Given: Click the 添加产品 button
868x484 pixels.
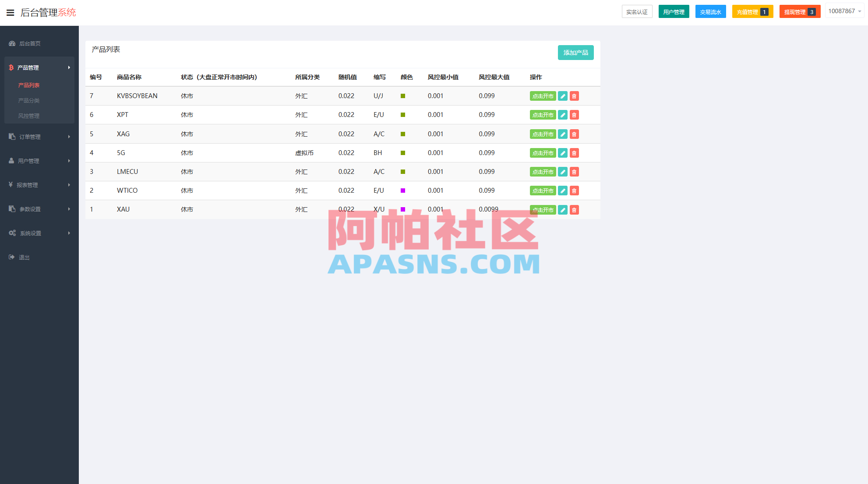Looking at the screenshot, I should (575, 52).
